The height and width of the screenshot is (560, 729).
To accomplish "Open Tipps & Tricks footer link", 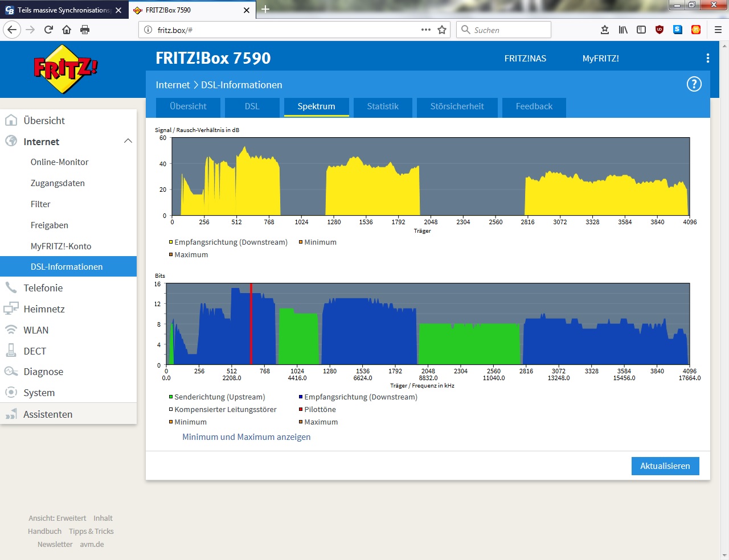I will coord(91,532).
